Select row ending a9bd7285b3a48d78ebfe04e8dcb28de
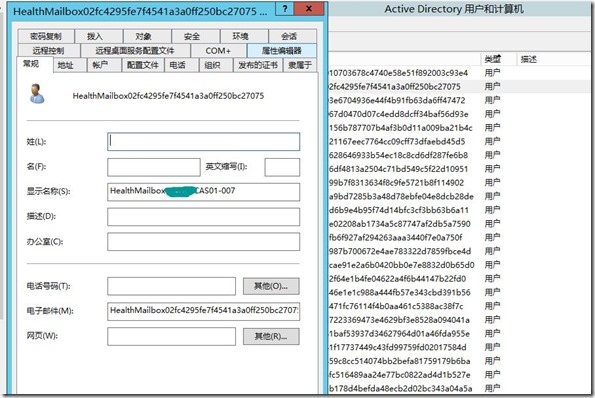The image size is (595, 398). coord(459,196)
